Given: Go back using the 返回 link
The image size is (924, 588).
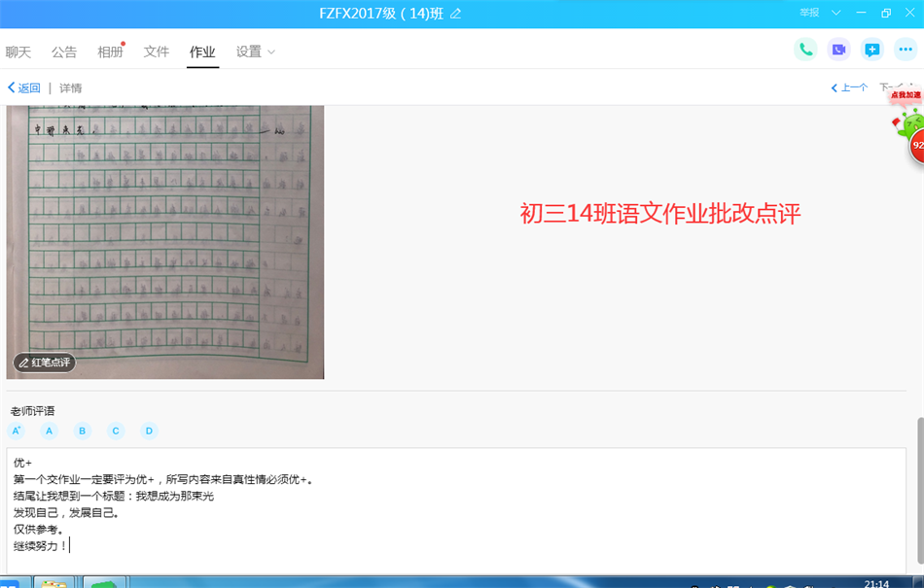Looking at the screenshot, I should click(24, 87).
